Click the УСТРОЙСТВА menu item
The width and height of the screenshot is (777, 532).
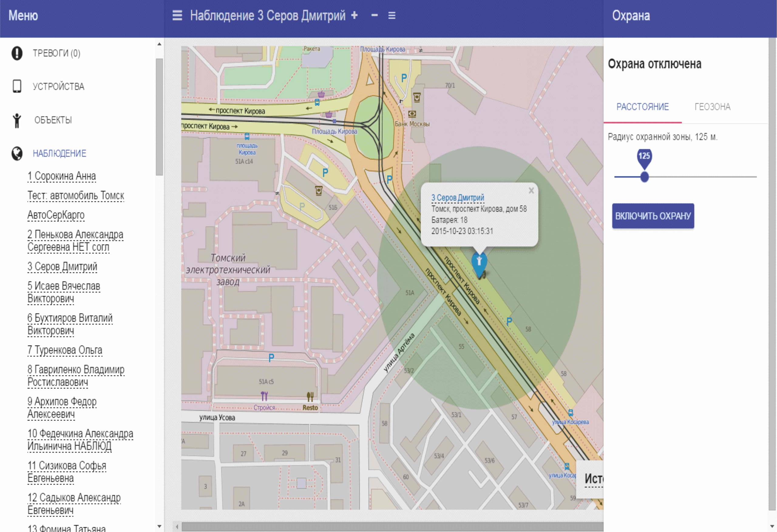tap(59, 86)
